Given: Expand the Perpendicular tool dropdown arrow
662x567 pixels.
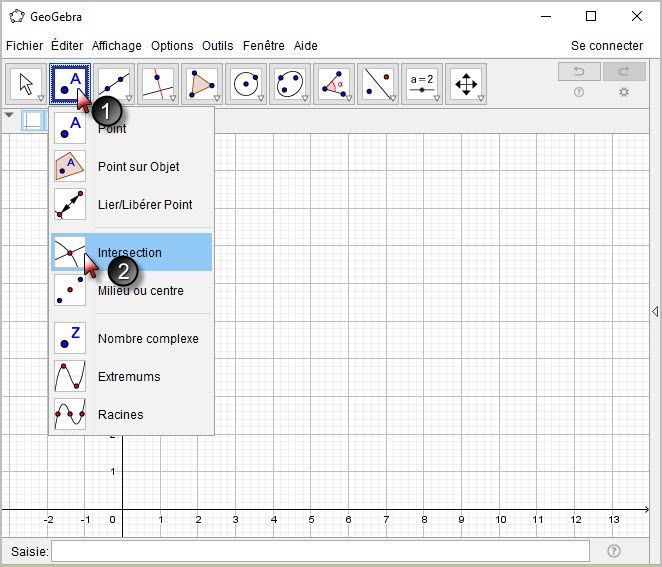Looking at the screenshot, I should tap(173, 98).
